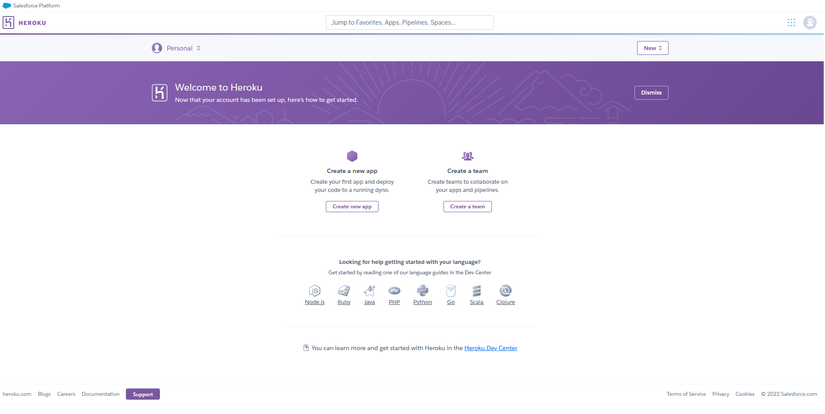Open the Node.js text link
825x414 pixels.
pos(315,302)
